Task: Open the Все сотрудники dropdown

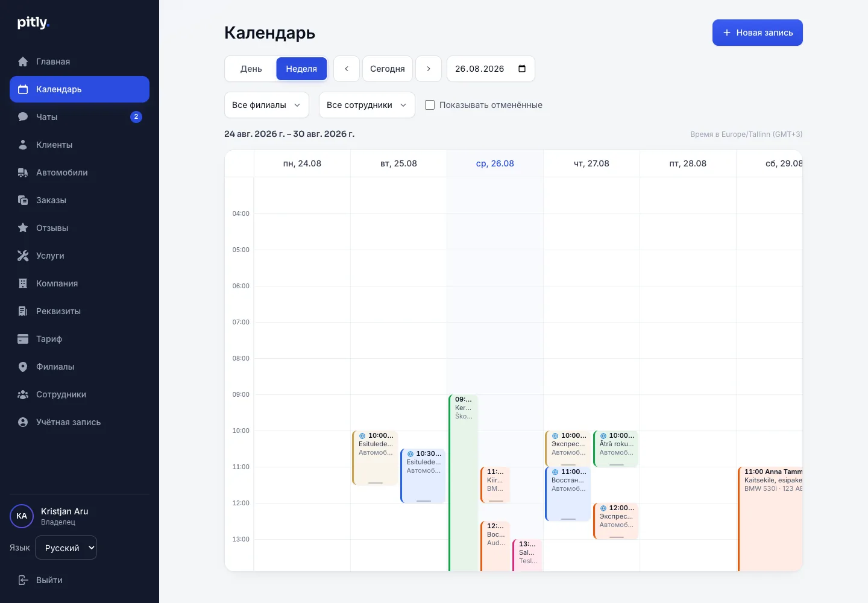Action: (x=367, y=105)
